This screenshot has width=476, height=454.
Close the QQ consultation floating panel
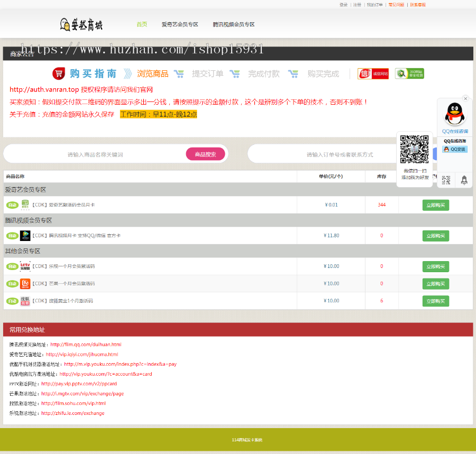(x=465, y=98)
